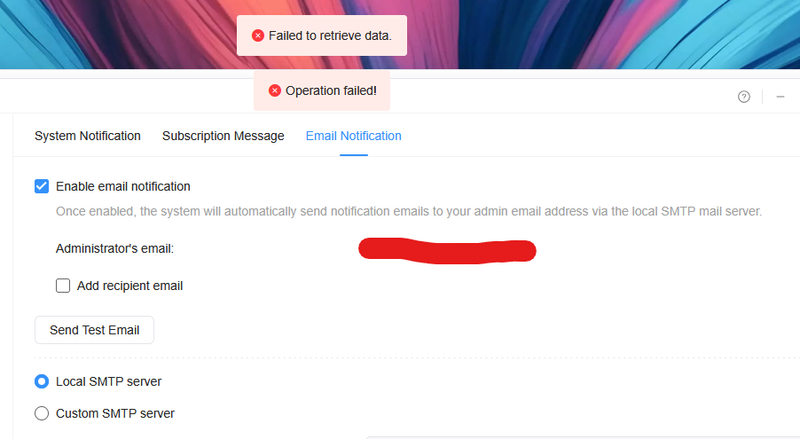
Task: Click the Add recipient email label text
Action: pyautogui.click(x=130, y=286)
